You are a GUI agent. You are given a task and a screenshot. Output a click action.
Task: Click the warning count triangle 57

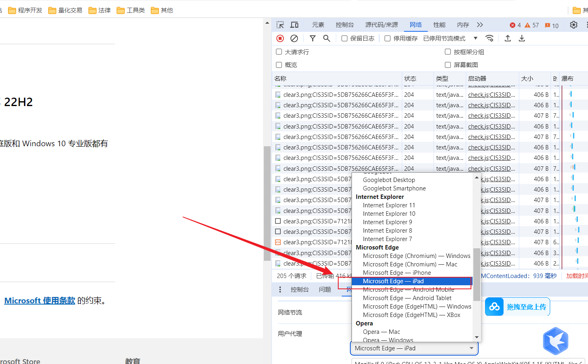click(x=532, y=25)
